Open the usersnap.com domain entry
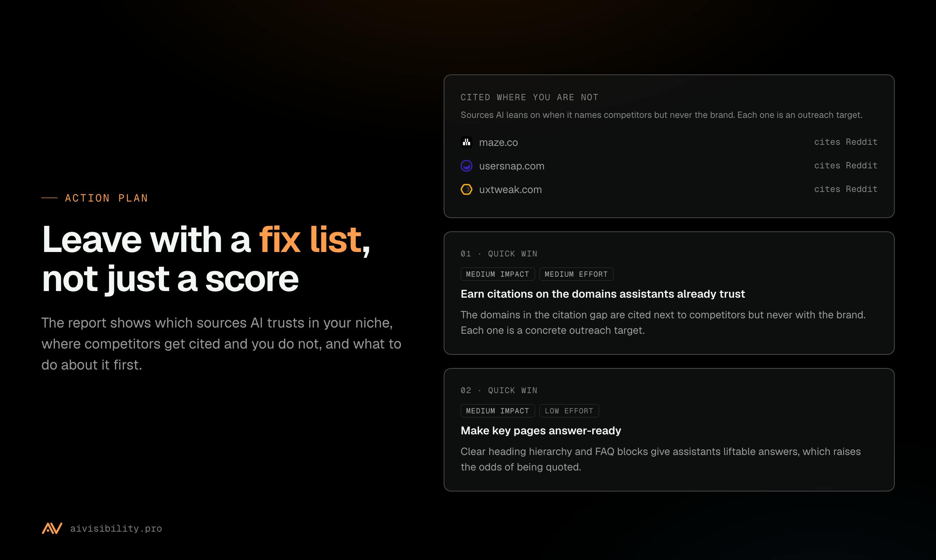Screen dimensions: 936x560 pos(512,166)
